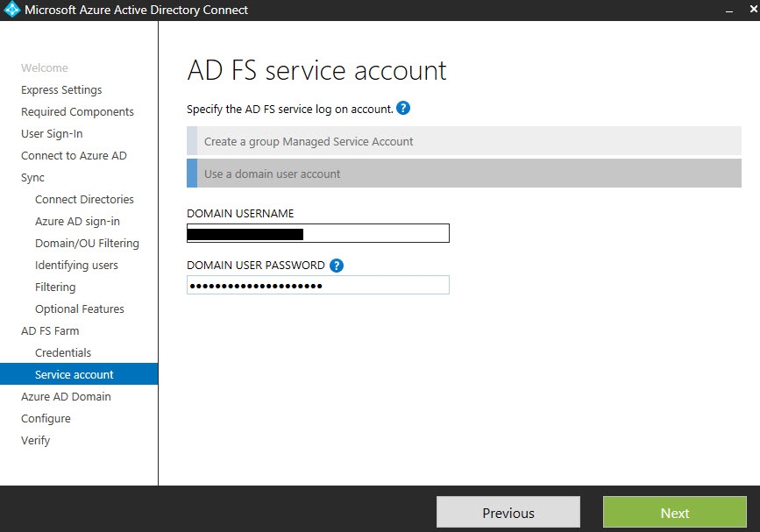Open Connect Directories under Sync

pos(84,200)
